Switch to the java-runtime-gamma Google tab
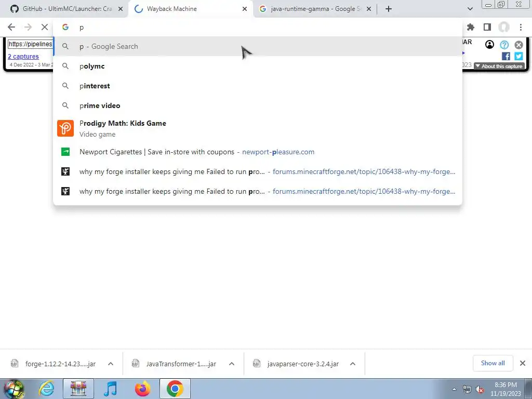 (x=311, y=9)
